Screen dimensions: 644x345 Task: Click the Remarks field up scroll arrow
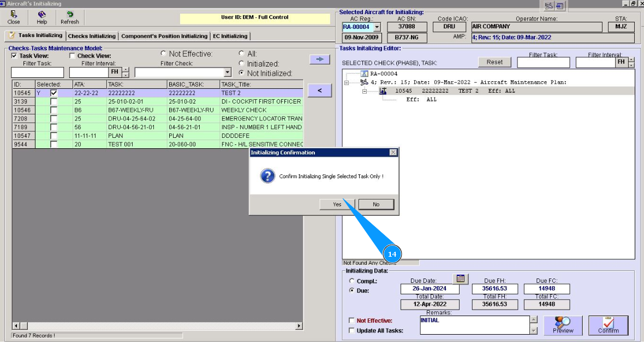coord(534,319)
